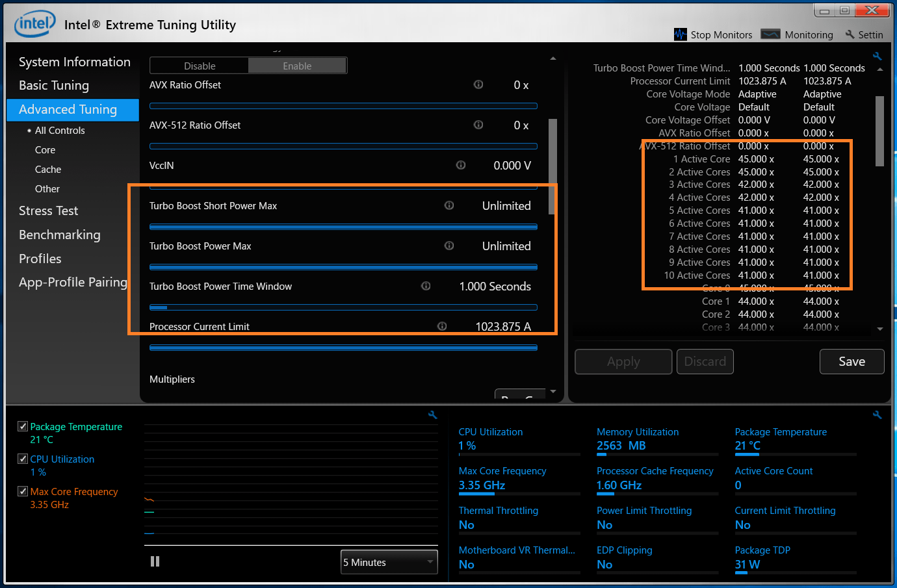
Task: Click info icon next to VccIN
Action: click(x=461, y=165)
